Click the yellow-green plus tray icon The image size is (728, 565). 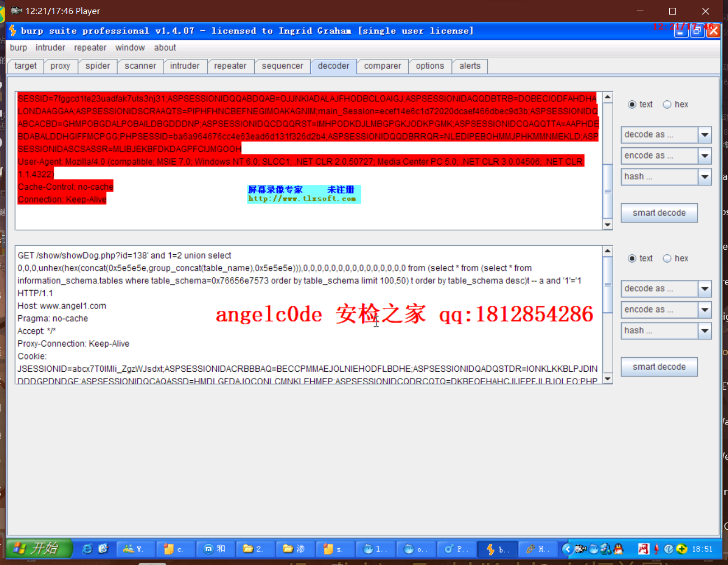pos(682,549)
